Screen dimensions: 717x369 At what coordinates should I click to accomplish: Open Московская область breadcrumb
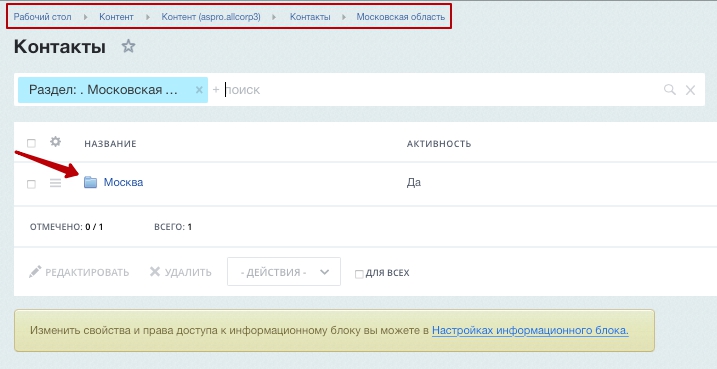(401, 17)
